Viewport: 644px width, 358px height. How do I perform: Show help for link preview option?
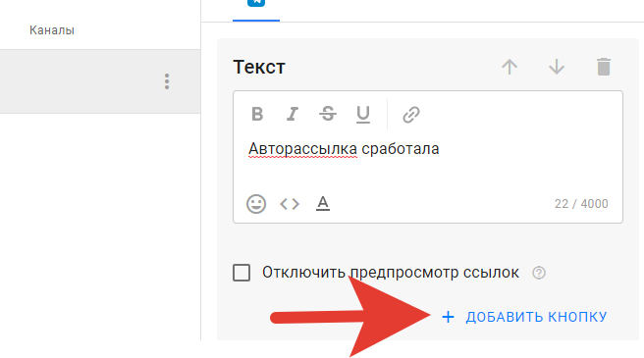(x=539, y=273)
